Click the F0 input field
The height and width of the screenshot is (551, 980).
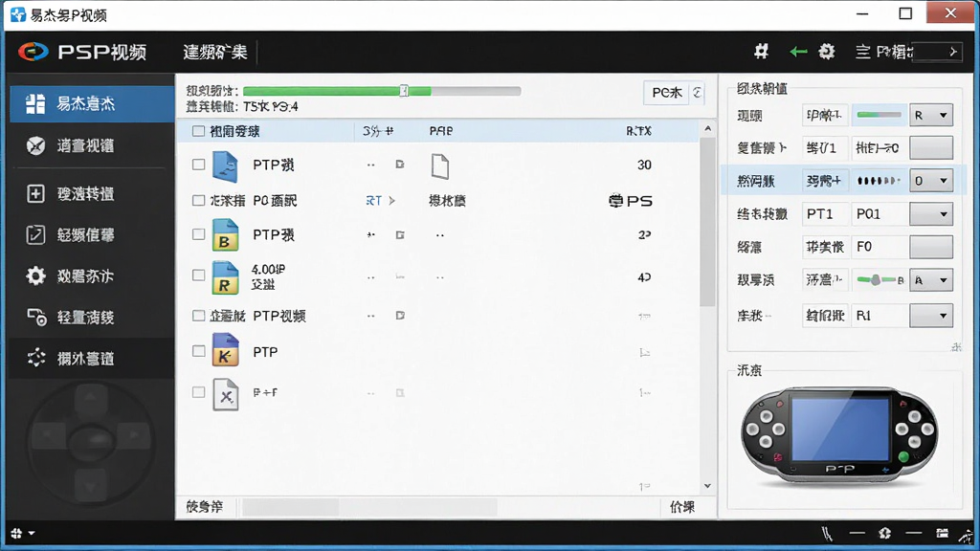pos(880,247)
